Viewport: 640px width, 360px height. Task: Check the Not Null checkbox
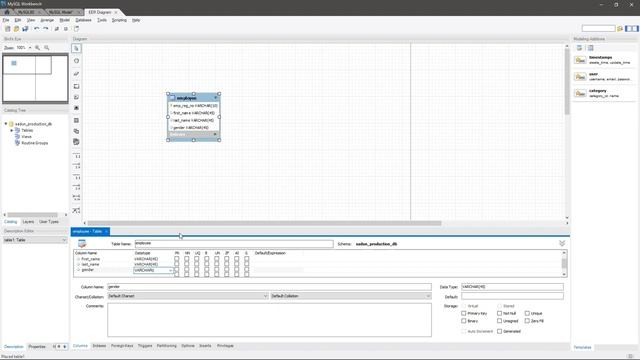click(x=500, y=313)
